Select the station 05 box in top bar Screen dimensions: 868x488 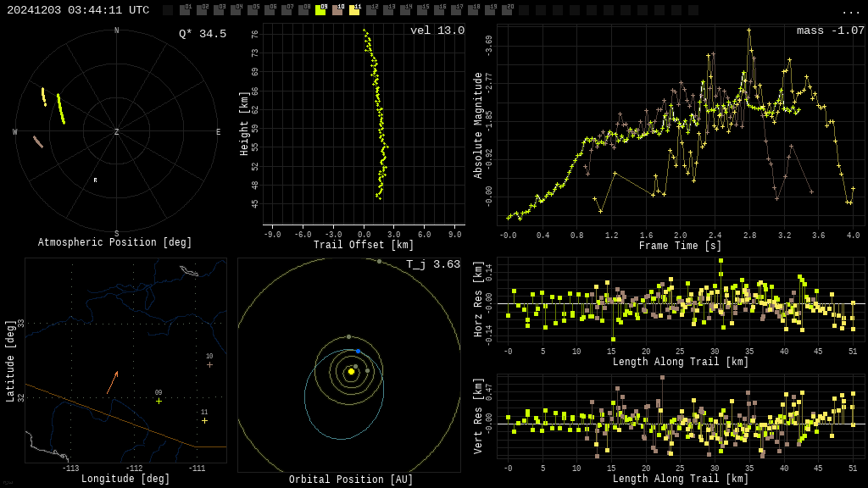tap(253, 10)
